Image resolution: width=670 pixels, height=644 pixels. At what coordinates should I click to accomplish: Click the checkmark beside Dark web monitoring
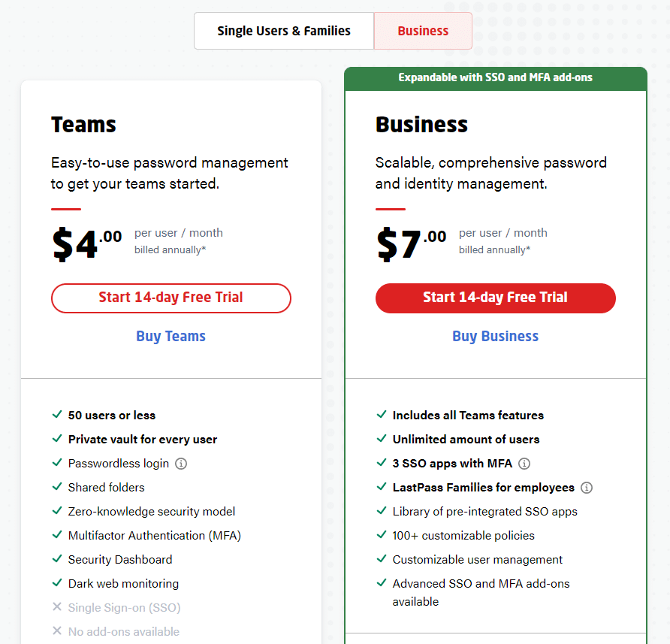tap(57, 583)
